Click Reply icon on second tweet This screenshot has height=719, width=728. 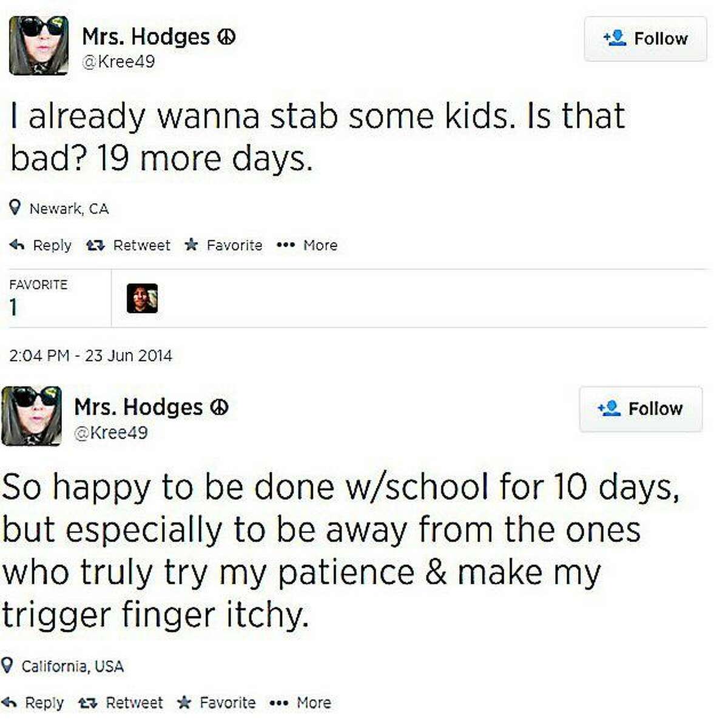tap(9, 703)
